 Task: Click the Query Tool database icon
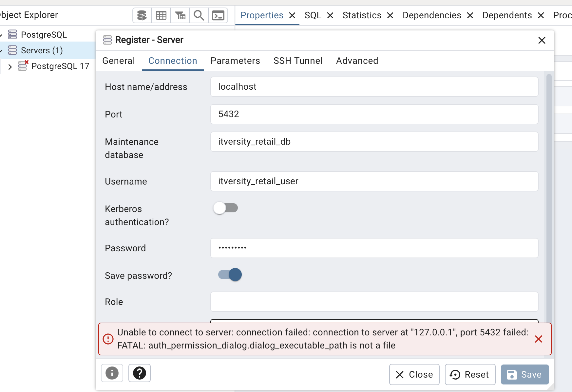(142, 15)
